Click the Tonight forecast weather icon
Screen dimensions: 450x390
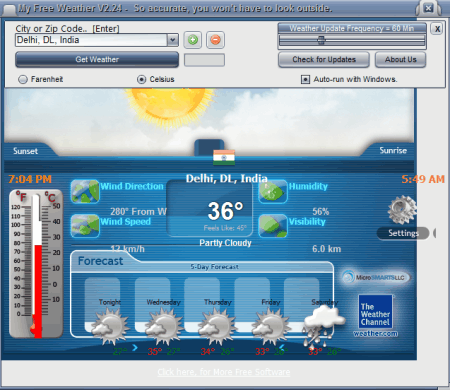click(110, 326)
